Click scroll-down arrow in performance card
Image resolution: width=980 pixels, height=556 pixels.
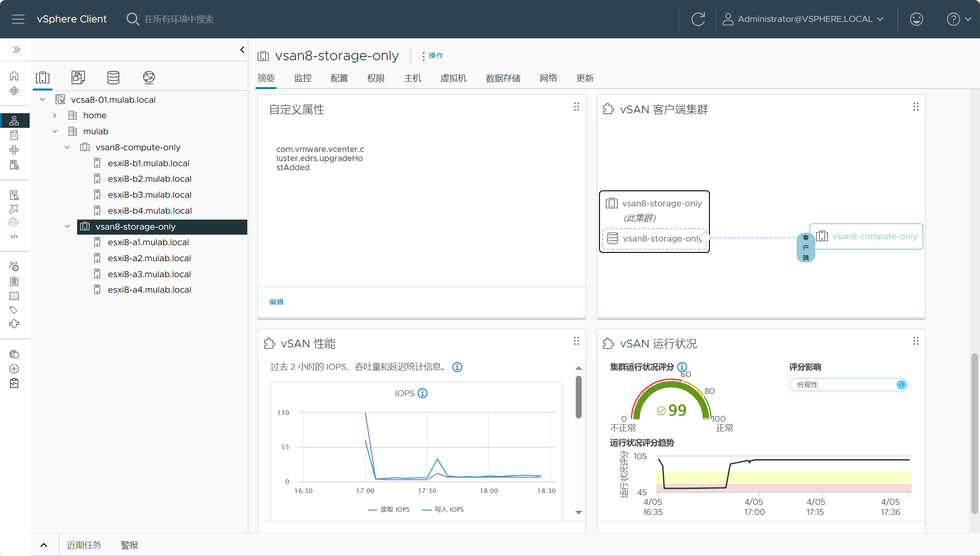[x=579, y=513]
